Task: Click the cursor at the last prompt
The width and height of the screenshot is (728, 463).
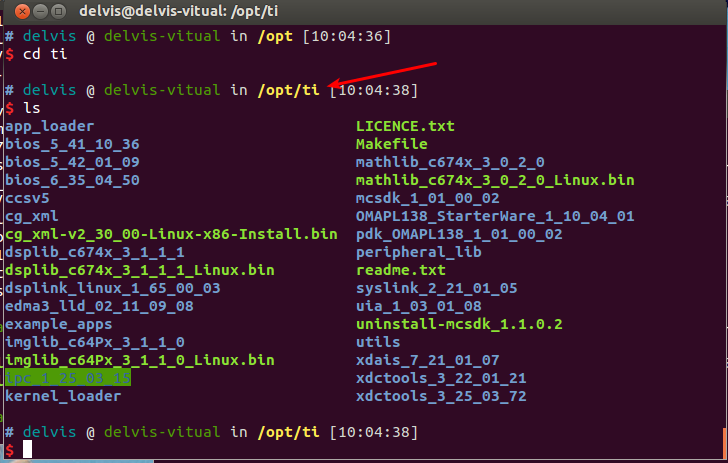Action: point(27,449)
